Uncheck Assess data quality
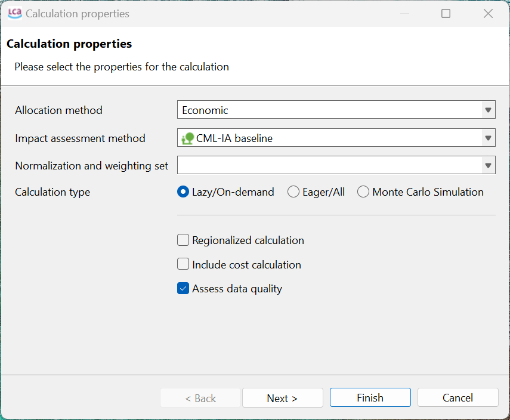 click(184, 289)
